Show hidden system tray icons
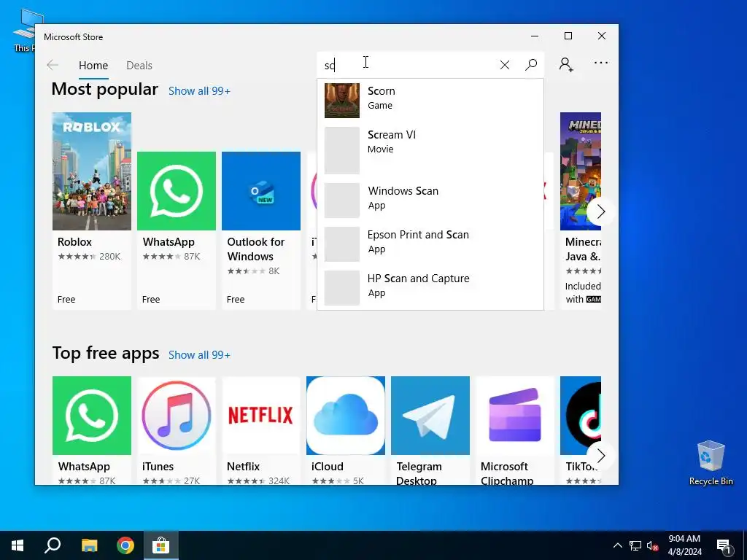 (x=617, y=545)
